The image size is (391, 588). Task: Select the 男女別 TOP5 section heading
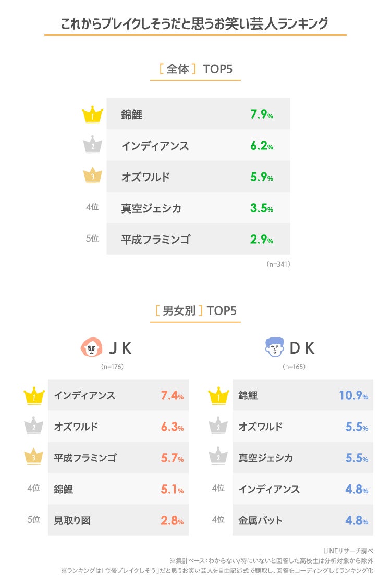[x=195, y=311]
